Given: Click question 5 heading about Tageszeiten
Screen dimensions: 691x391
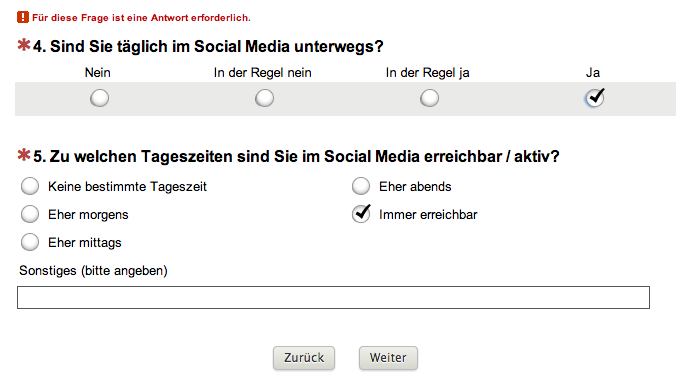Looking at the screenshot, I should click(x=296, y=156).
